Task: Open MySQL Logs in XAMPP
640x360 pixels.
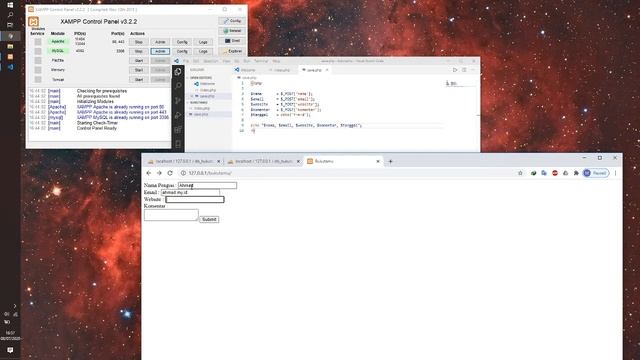Action: [203, 51]
